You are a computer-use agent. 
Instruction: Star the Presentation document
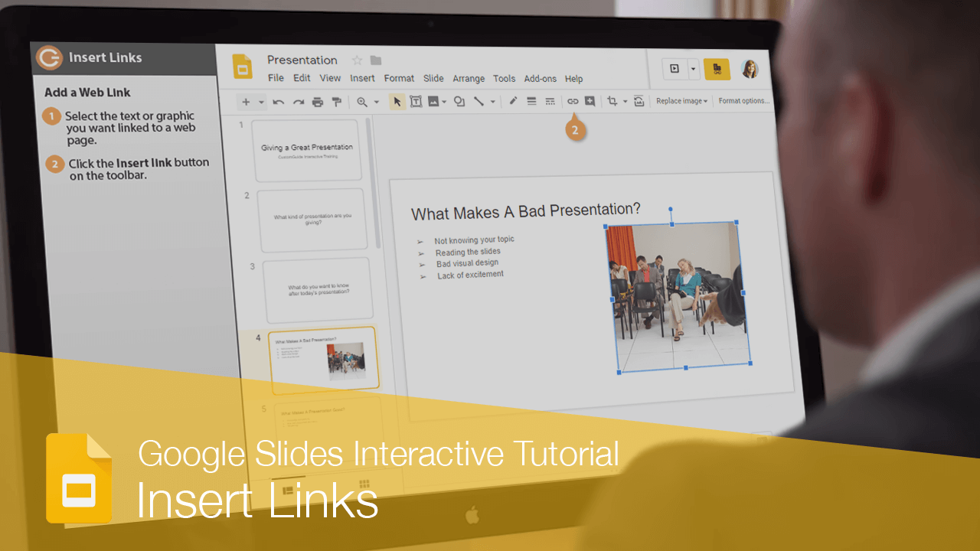tap(357, 60)
